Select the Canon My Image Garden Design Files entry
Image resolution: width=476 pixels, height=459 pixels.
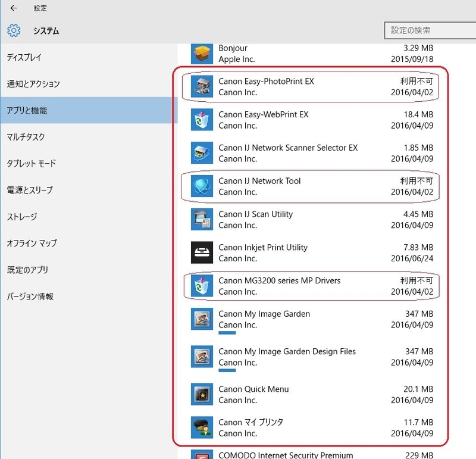(312, 358)
